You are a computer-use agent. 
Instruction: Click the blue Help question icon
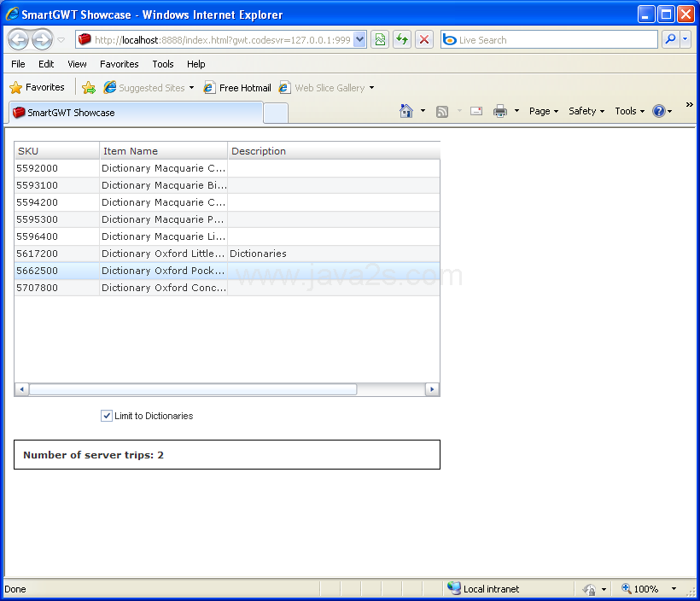pyautogui.click(x=659, y=111)
